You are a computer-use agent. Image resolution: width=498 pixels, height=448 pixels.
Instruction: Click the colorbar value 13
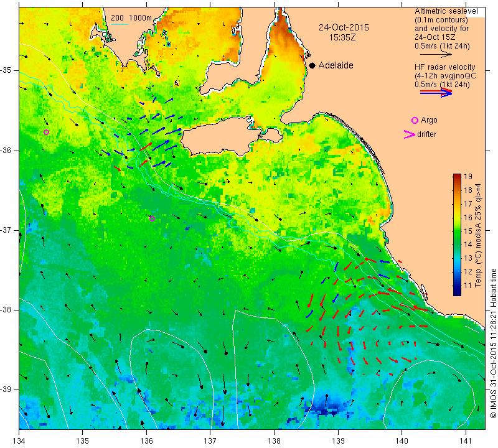click(468, 258)
